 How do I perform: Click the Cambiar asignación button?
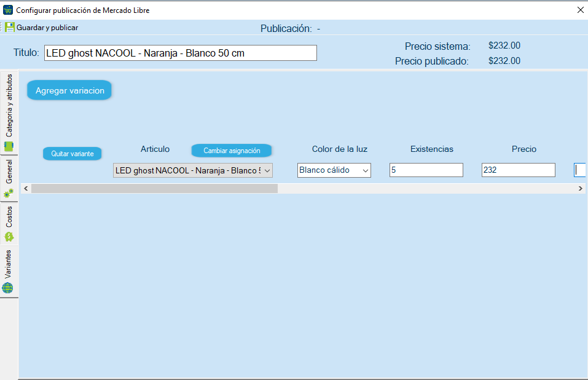point(232,151)
